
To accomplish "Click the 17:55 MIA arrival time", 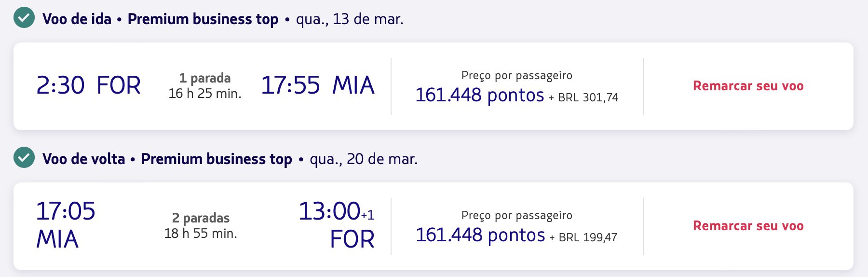I will point(318,85).
